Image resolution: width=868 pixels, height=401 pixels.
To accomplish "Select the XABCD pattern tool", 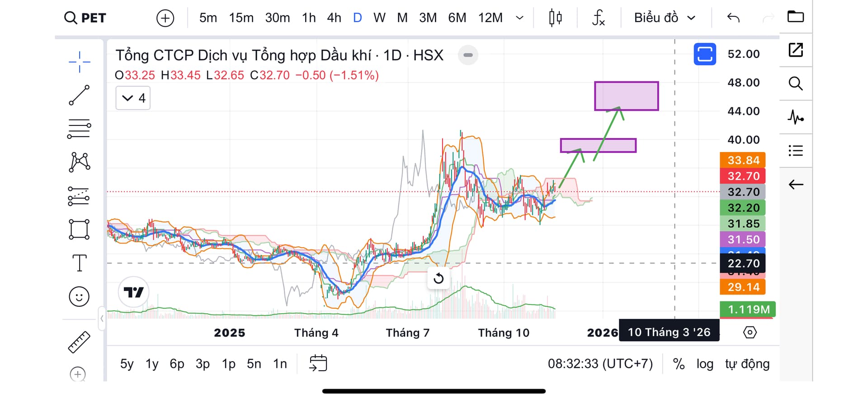I will pos(79,162).
